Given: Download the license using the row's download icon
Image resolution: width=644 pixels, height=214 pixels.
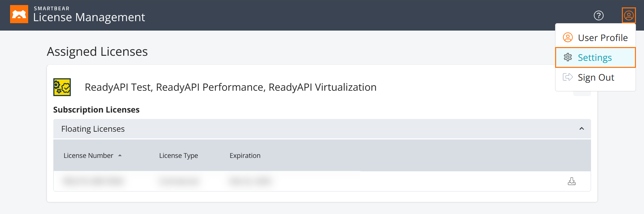Looking at the screenshot, I should click(572, 181).
